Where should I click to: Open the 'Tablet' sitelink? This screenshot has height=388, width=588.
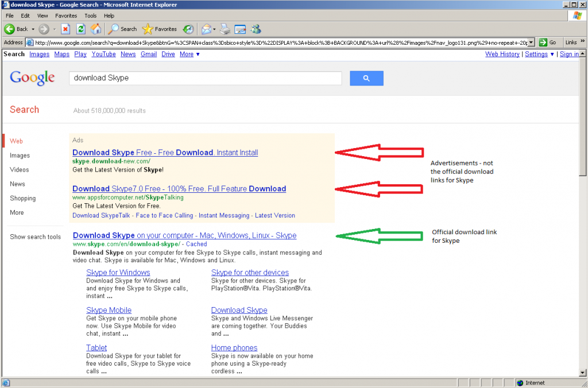pyautogui.click(x=96, y=347)
